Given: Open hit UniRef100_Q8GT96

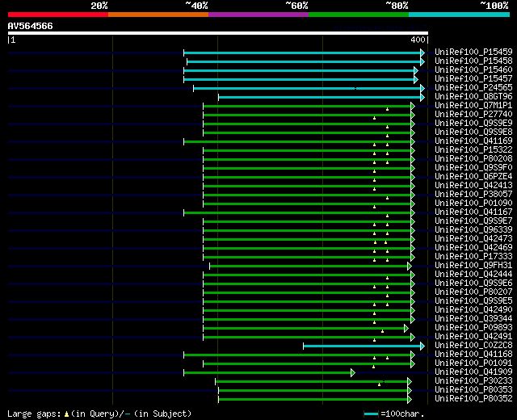Looking at the screenshot, I should pos(473,96).
